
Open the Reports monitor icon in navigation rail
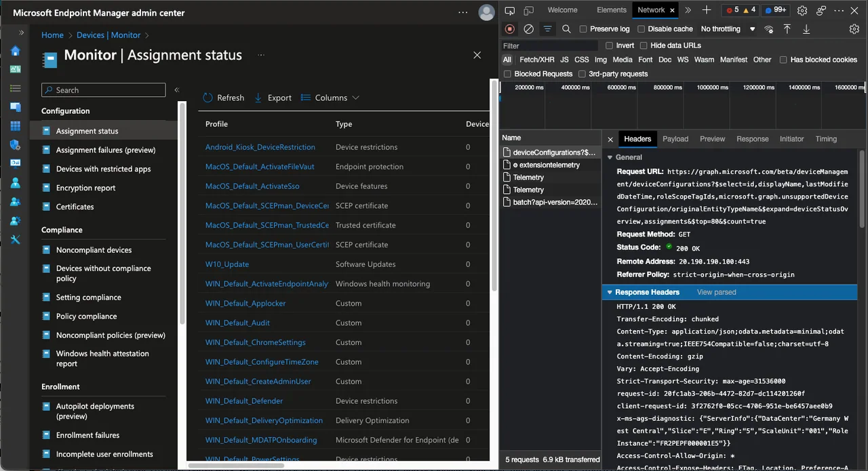pyautogui.click(x=15, y=163)
